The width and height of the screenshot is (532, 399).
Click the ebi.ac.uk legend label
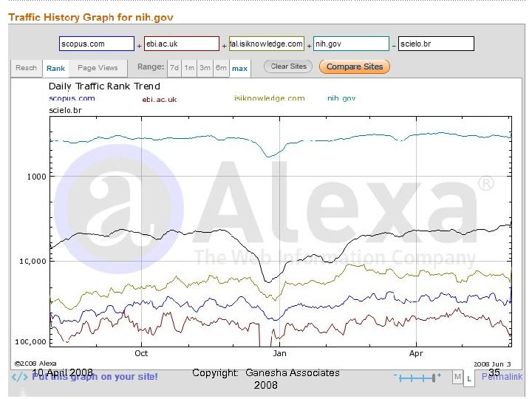click(160, 100)
